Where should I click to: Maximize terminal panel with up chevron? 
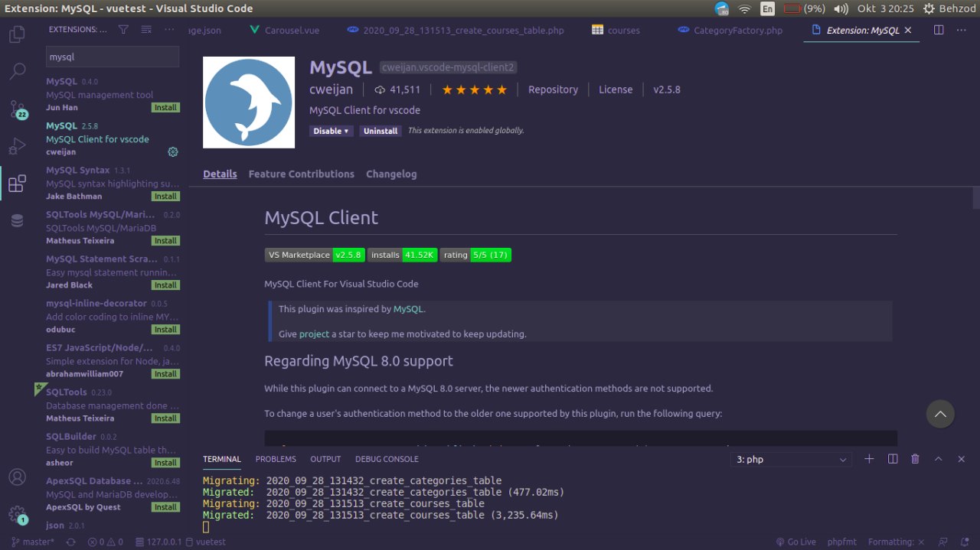(939, 459)
